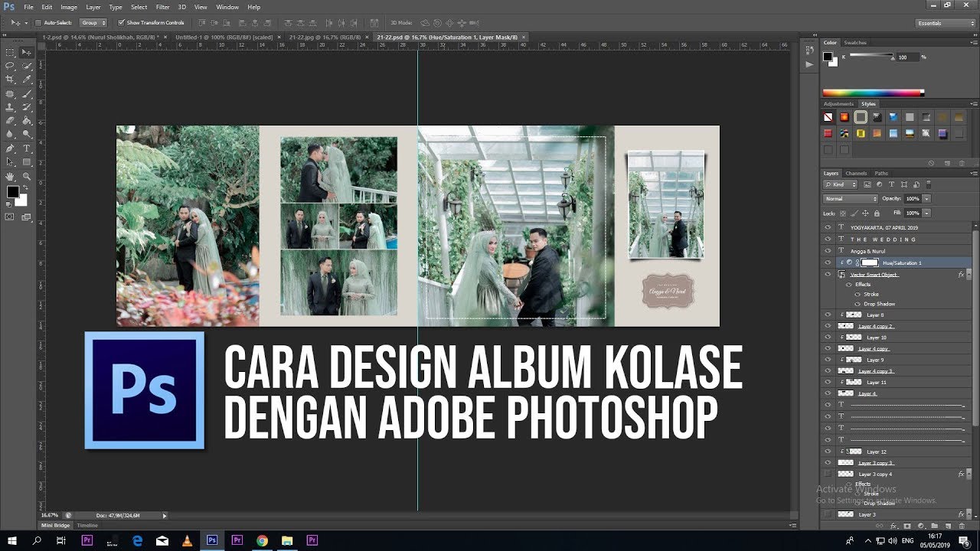Click create new group folder icon
Viewport: 980px width, 551px height.
(x=934, y=526)
